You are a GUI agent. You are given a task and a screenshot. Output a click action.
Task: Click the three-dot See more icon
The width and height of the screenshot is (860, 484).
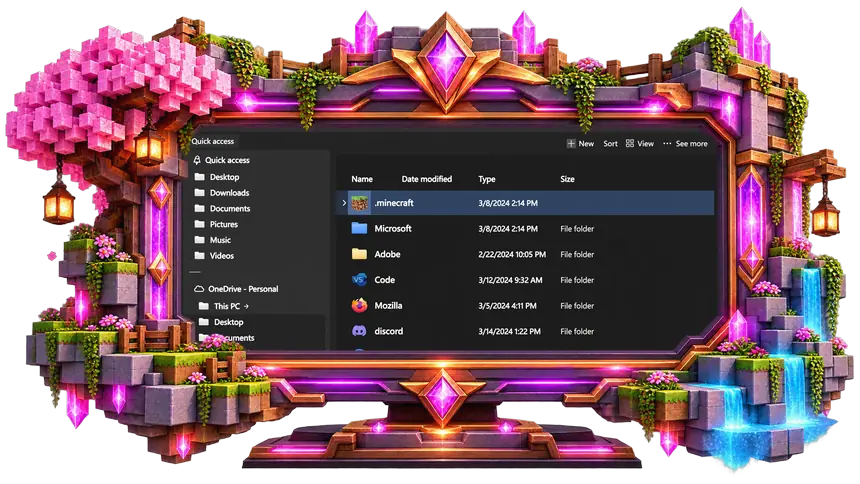coord(667,143)
